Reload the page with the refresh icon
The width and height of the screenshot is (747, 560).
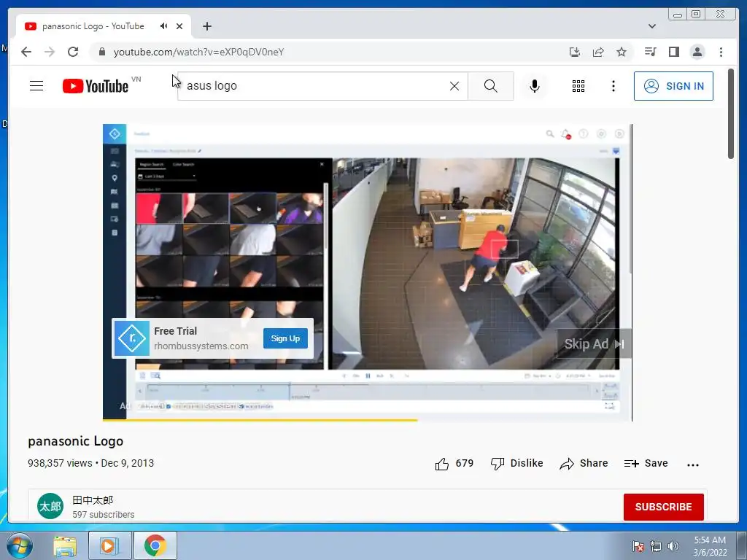point(73,52)
